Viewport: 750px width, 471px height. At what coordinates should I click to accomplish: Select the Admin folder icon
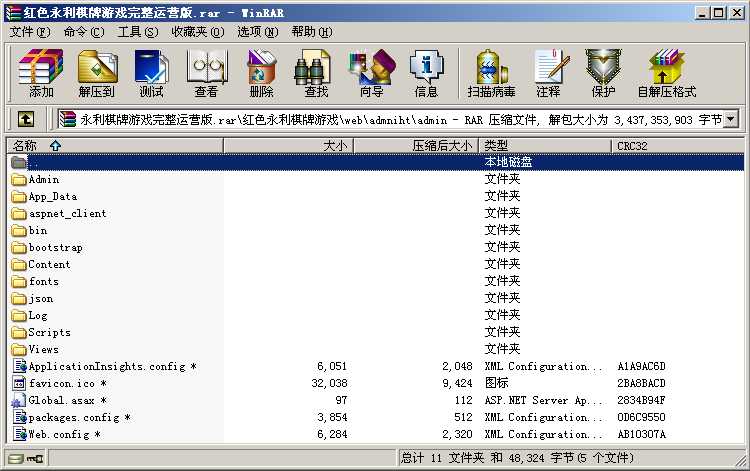pyautogui.click(x=19, y=179)
